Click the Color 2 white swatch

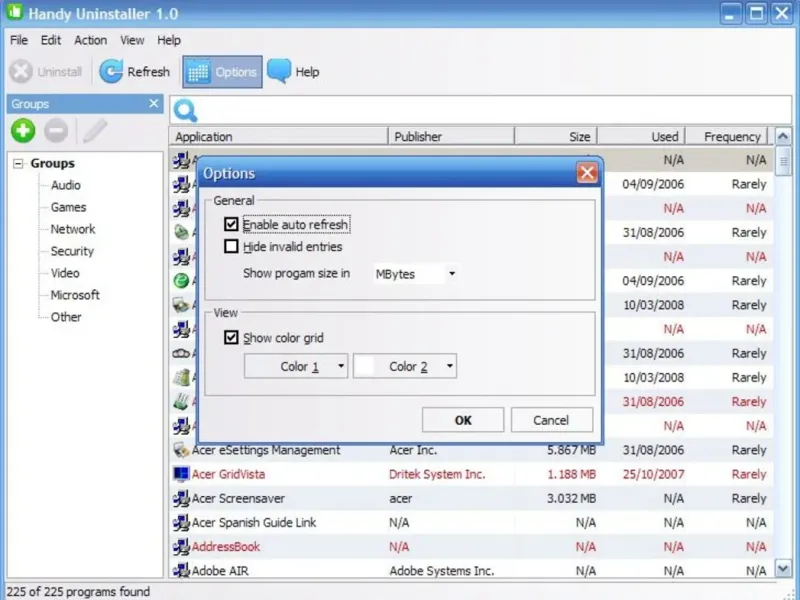pyautogui.click(x=364, y=366)
